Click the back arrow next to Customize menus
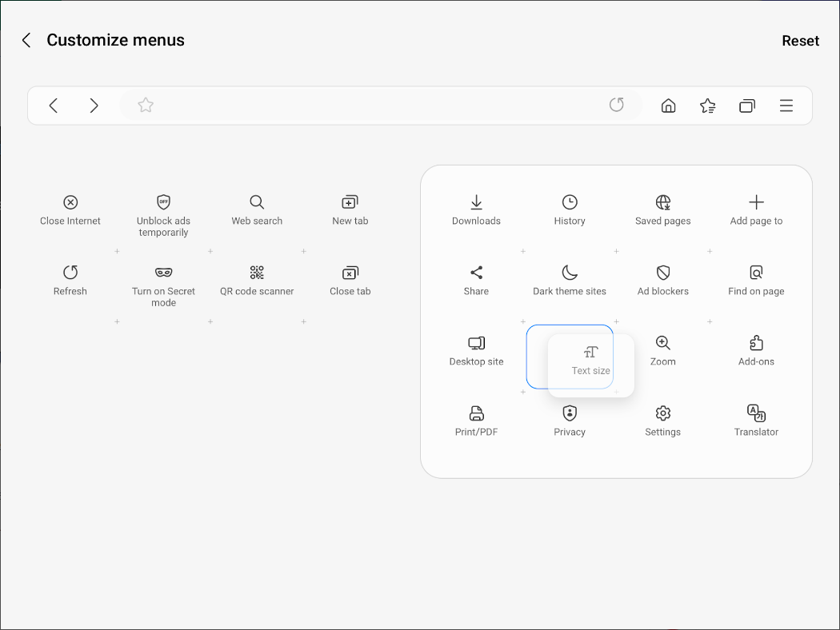This screenshot has width=840, height=630. coord(26,40)
